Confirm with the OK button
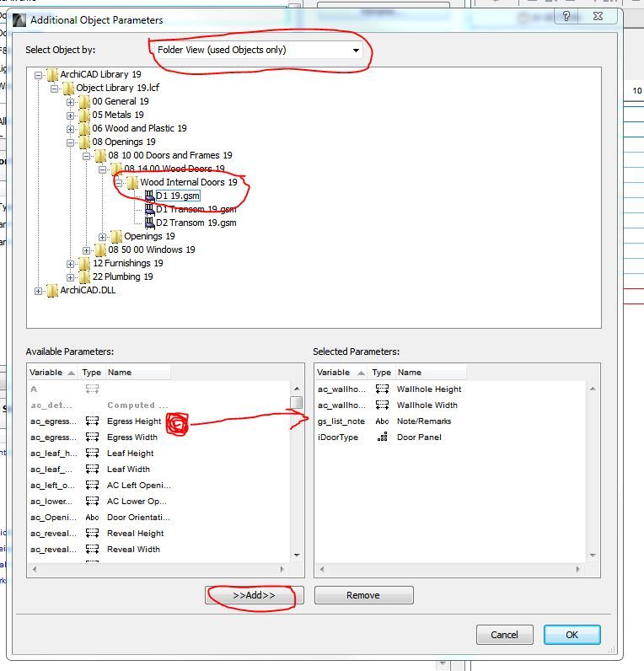The image size is (644, 671). click(572, 635)
